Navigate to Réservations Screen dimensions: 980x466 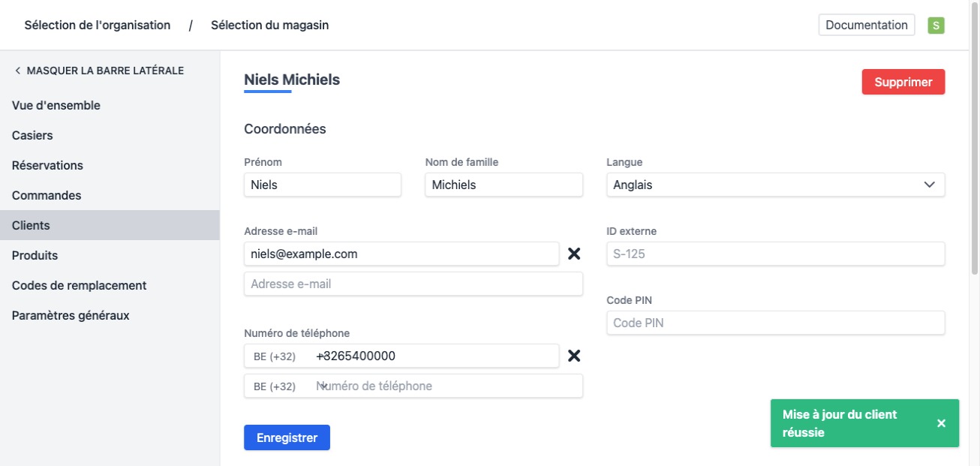coord(47,166)
